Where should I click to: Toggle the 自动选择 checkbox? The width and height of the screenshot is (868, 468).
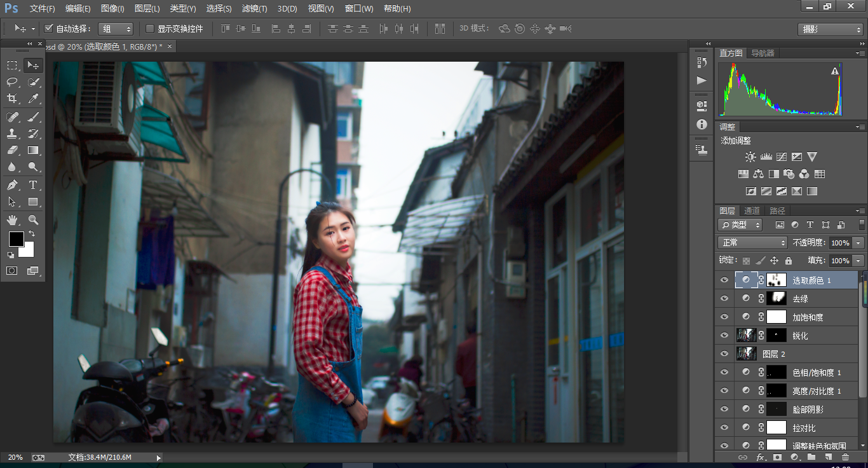[49, 29]
